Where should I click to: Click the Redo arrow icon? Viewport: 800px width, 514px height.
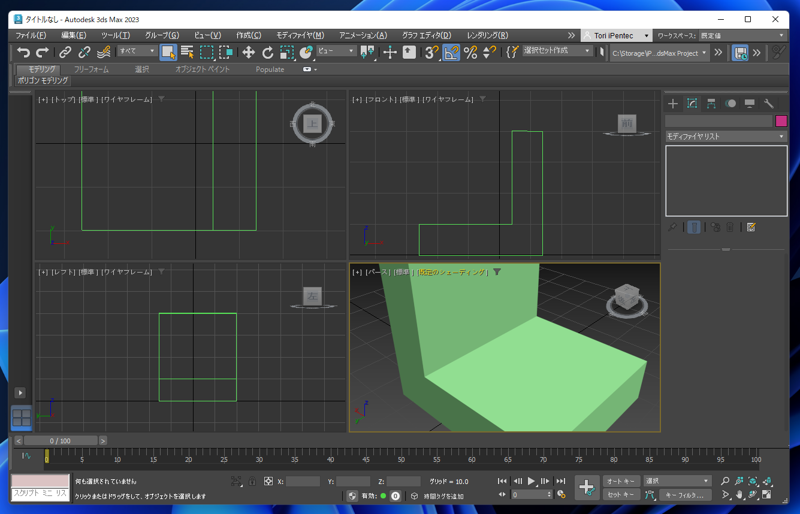coord(42,52)
